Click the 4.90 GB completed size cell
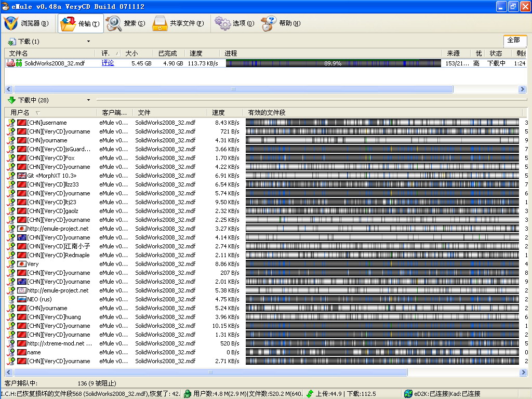This screenshot has height=399, width=532. (173, 63)
